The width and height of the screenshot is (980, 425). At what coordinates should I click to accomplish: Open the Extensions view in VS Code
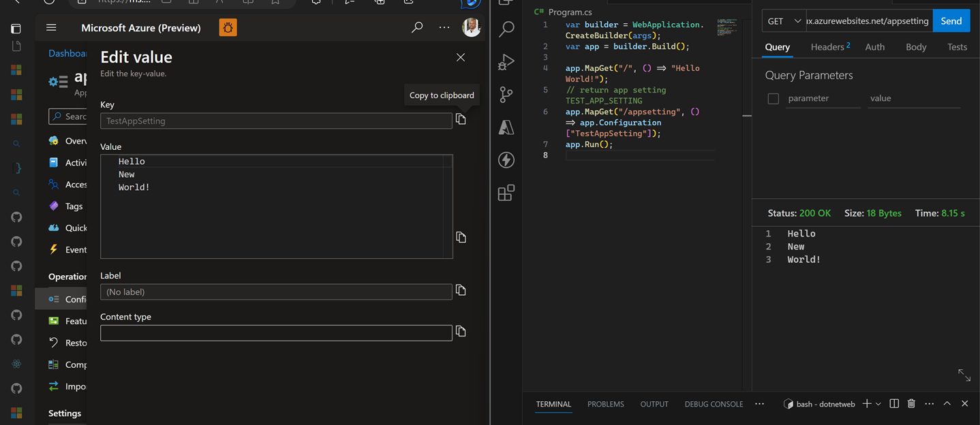point(506,193)
